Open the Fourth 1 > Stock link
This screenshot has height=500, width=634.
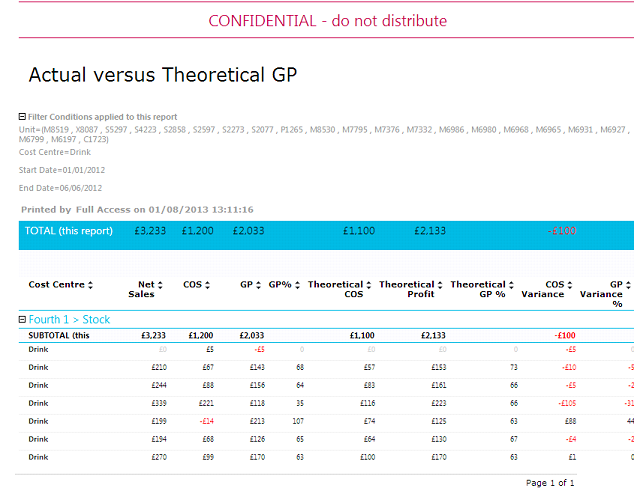pyautogui.click(x=69, y=320)
